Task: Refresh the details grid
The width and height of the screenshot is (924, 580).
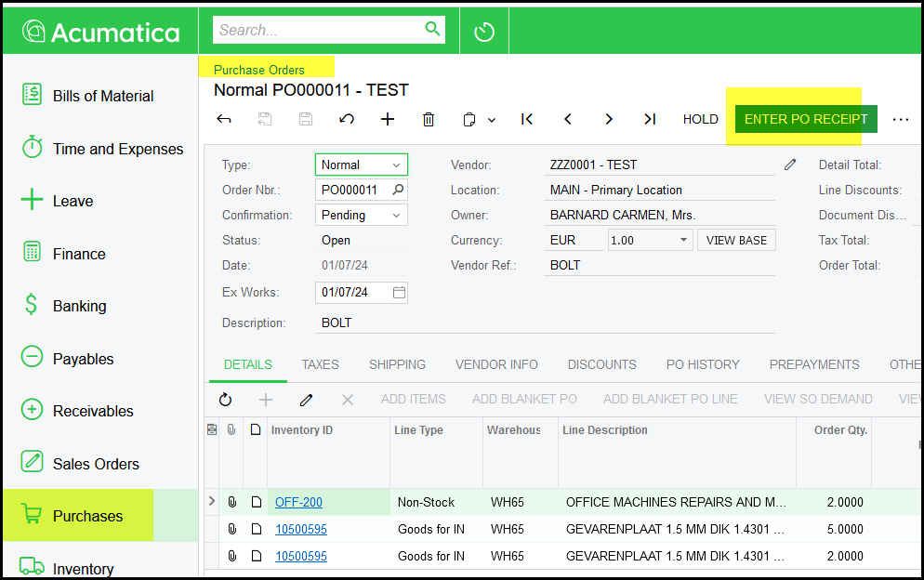Action: pos(225,400)
